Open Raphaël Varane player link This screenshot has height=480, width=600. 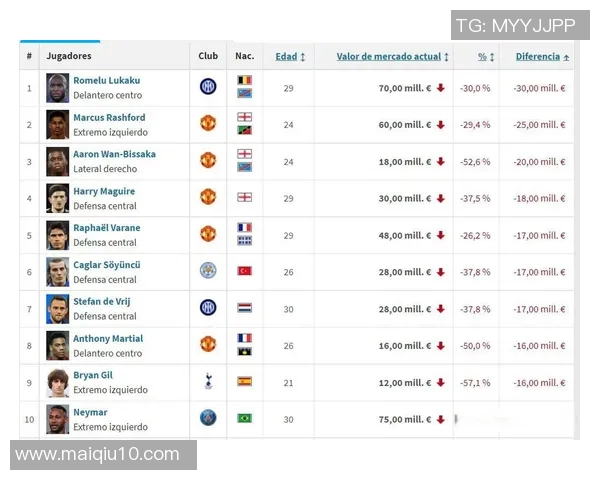click(x=107, y=228)
